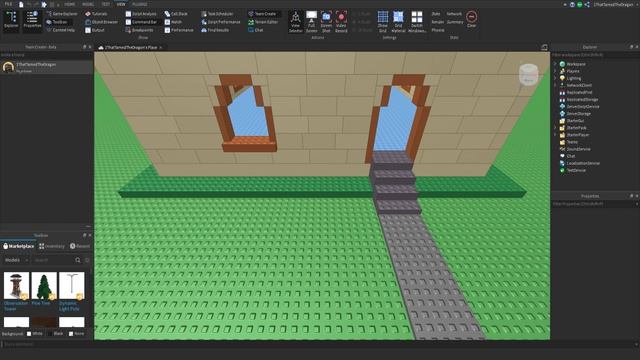This screenshot has height=360, width=640.
Task: Open Game Explorer from the ribbon
Action: (x=61, y=14)
